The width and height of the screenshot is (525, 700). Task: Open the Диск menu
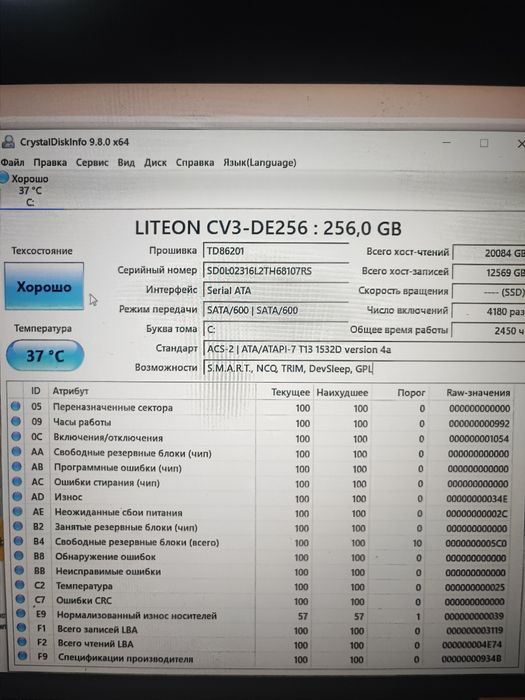pos(155,162)
